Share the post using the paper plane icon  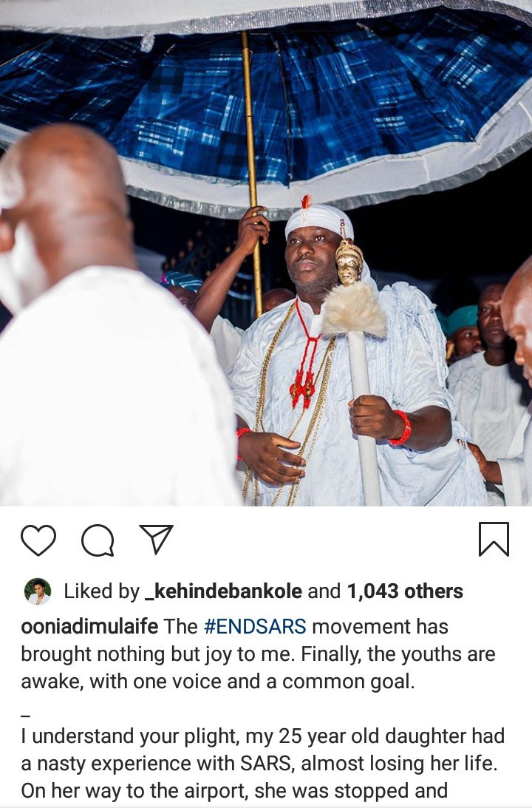[156, 539]
